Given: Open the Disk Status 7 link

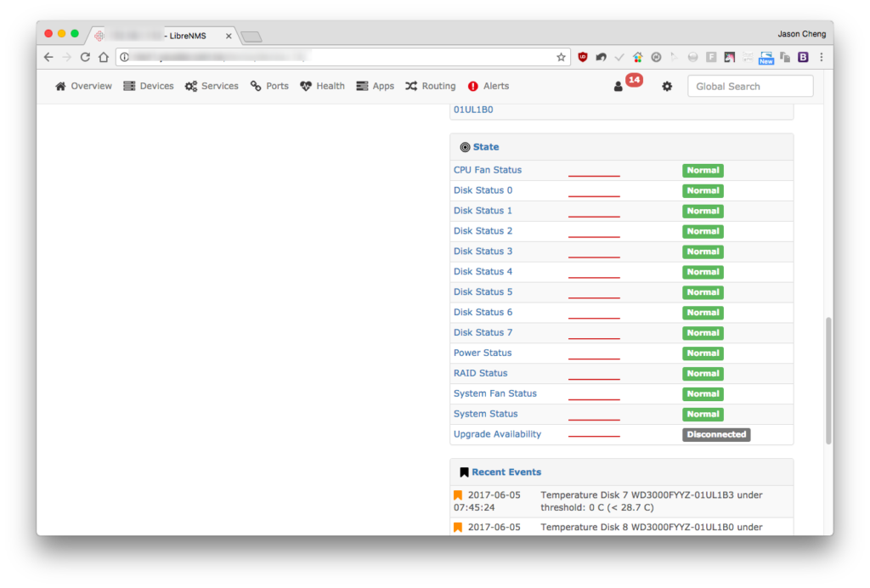Looking at the screenshot, I should [483, 333].
